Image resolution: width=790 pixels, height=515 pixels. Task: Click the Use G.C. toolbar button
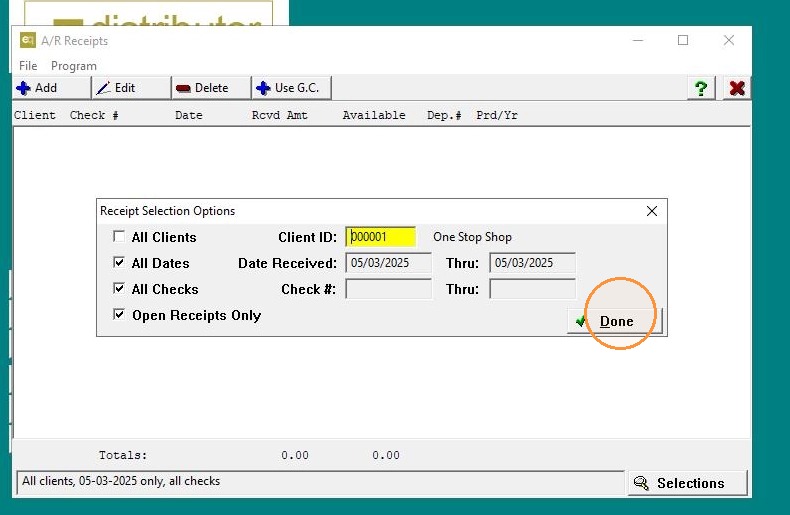[292, 88]
